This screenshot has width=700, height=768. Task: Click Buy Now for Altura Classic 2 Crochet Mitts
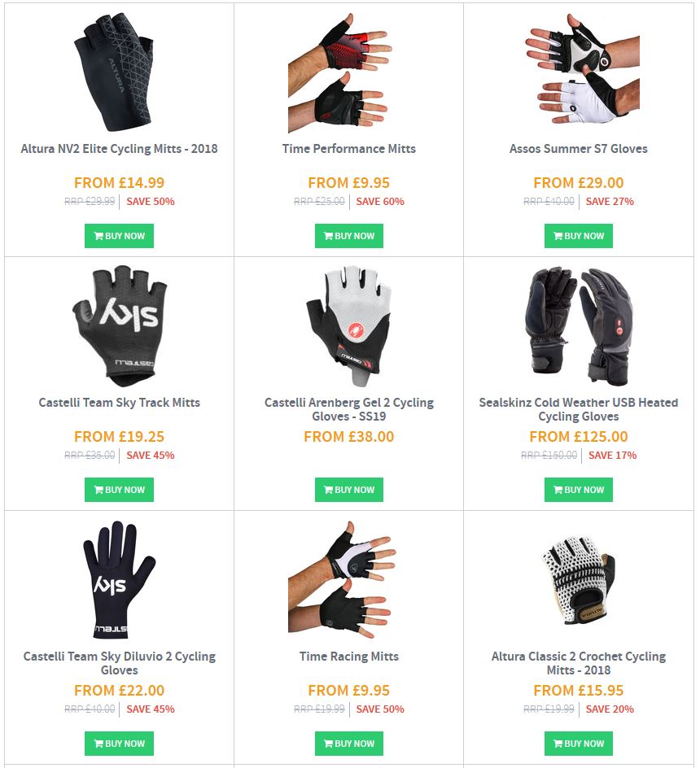pyautogui.click(x=579, y=743)
